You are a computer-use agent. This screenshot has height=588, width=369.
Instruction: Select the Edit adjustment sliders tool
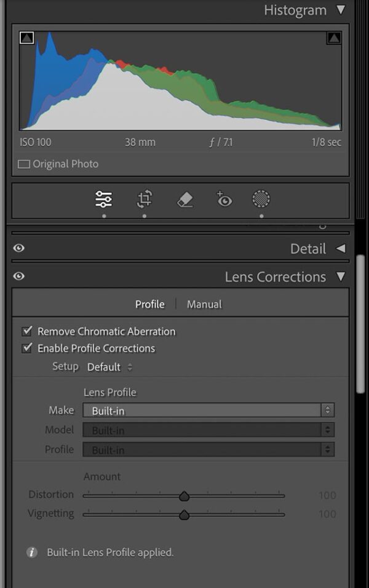pyautogui.click(x=103, y=199)
